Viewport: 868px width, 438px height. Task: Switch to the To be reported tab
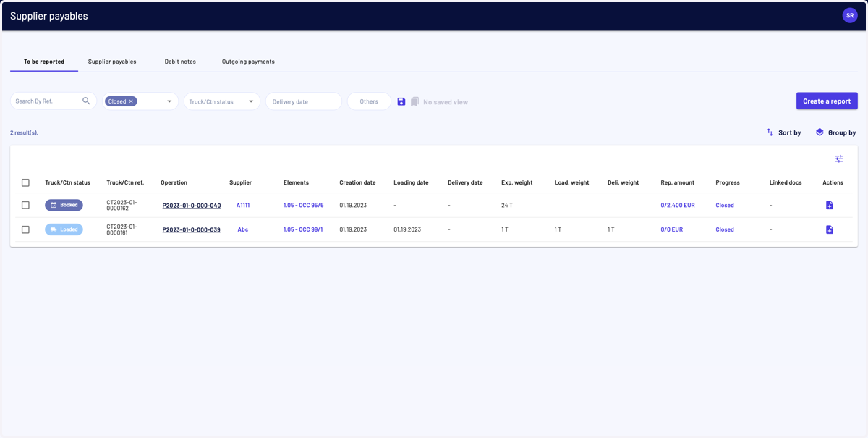click(44, 62)
